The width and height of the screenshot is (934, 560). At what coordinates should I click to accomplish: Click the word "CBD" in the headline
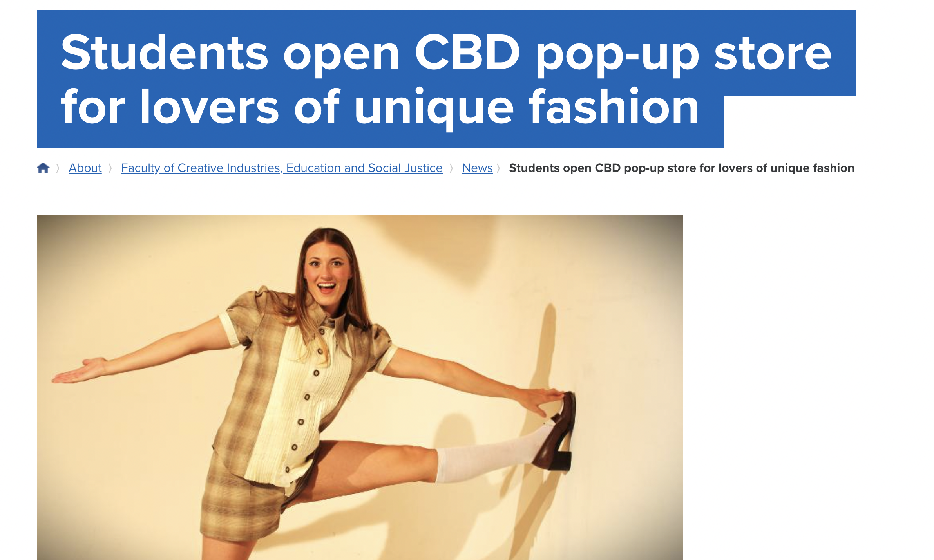467,52
